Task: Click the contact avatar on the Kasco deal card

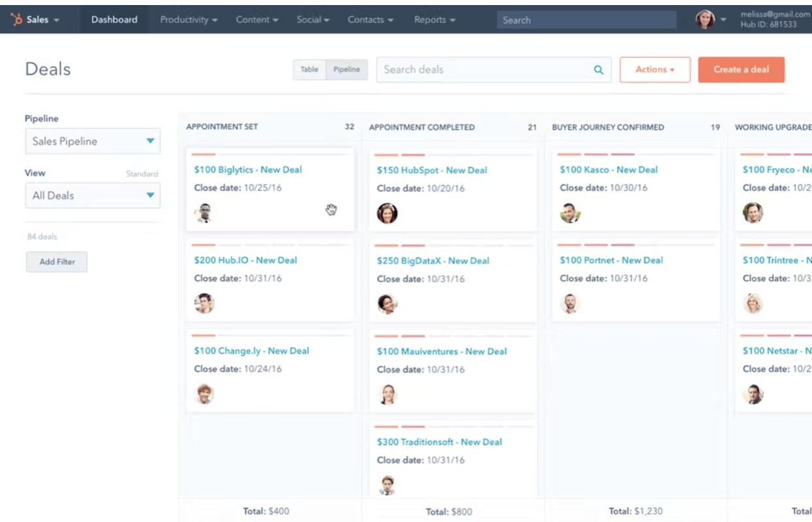Action: click(570, 213)
